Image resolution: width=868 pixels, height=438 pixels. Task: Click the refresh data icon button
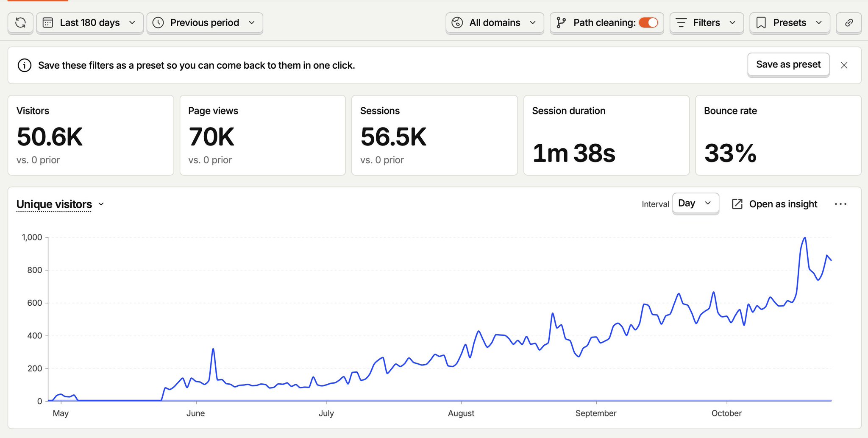[x=20, y=23]
